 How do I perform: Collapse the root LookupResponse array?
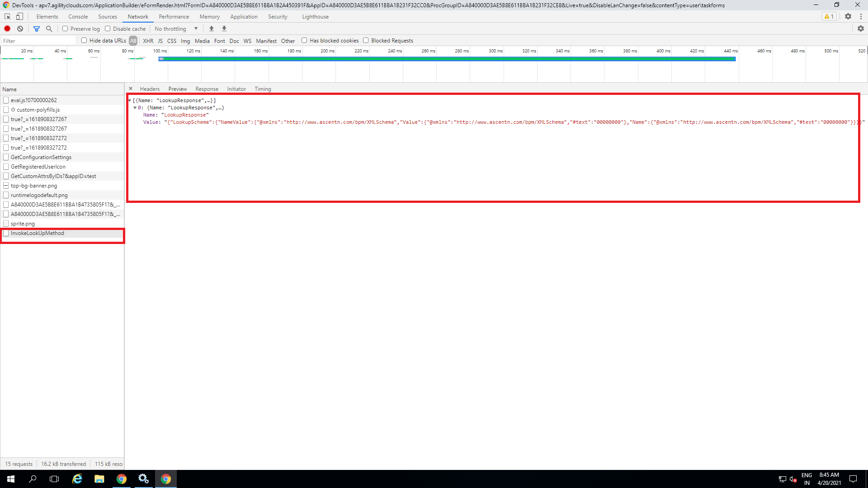pyautogui.click(x=130, y=100)
